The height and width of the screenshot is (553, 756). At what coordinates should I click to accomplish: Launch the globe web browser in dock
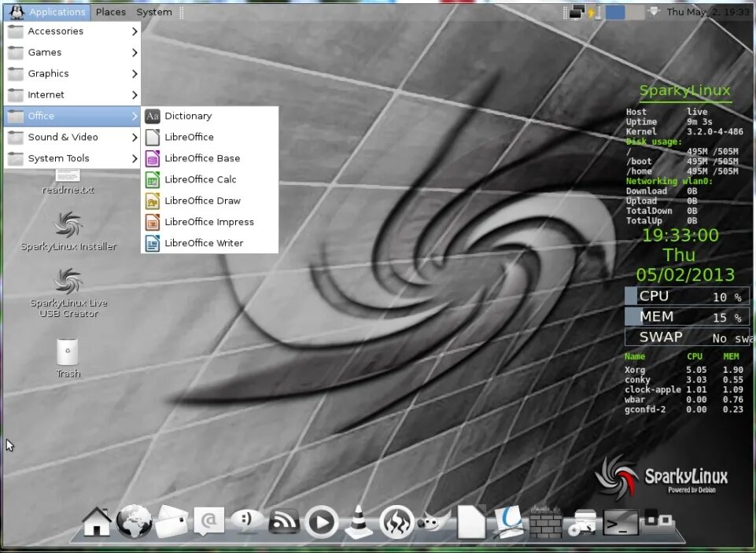tap(134, 522)
